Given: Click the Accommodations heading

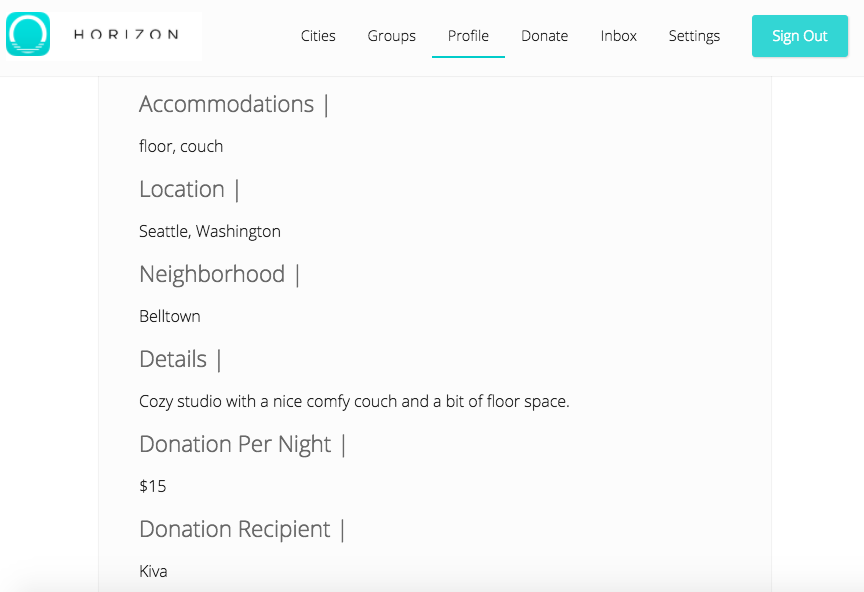Looking at the screenshot, I should pos(226,104).
